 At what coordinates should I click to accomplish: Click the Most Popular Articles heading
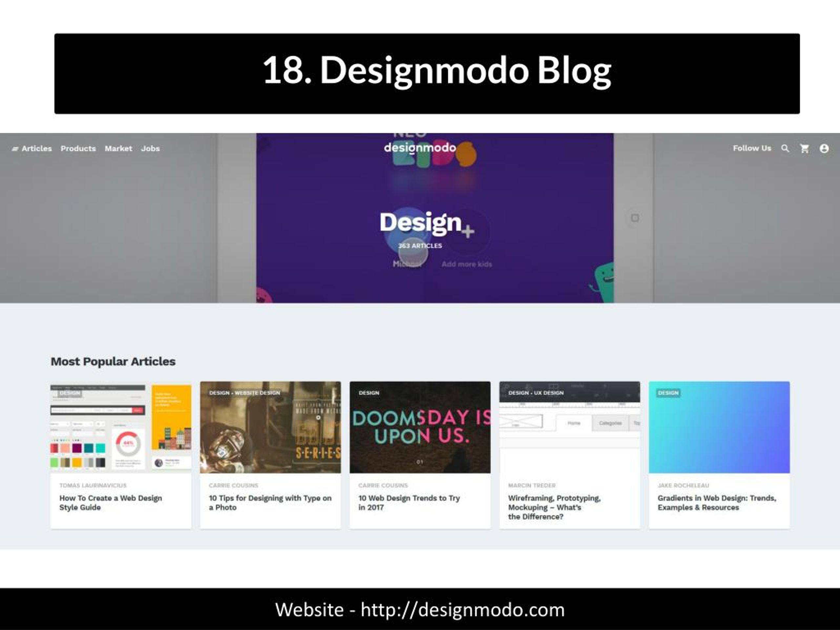pyautogui.click(x=113, y=362)
